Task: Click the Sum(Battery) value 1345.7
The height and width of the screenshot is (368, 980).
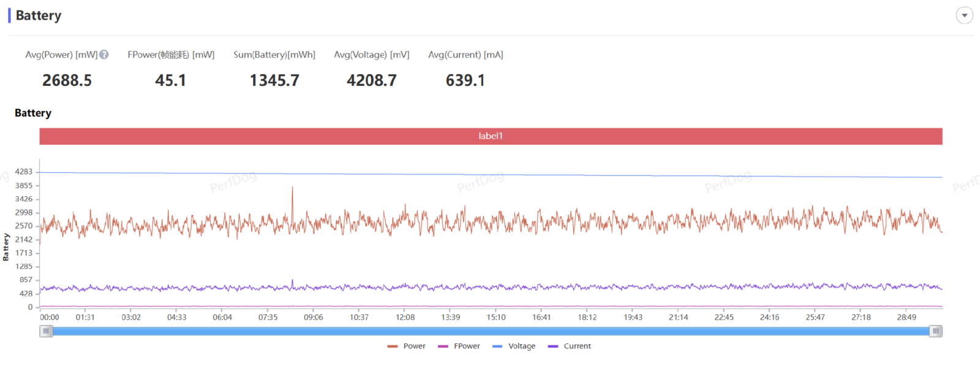Action: point(274,80)
